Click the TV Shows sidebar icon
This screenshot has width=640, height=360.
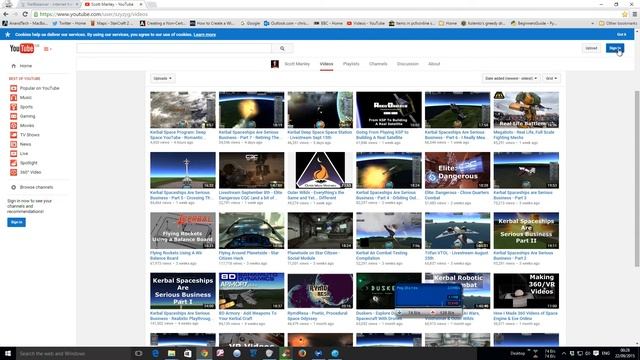click(x=13, y=135)
